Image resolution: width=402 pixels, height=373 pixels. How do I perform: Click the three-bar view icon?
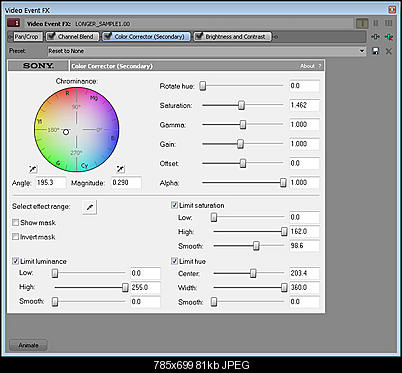click(x=388, y=23)
